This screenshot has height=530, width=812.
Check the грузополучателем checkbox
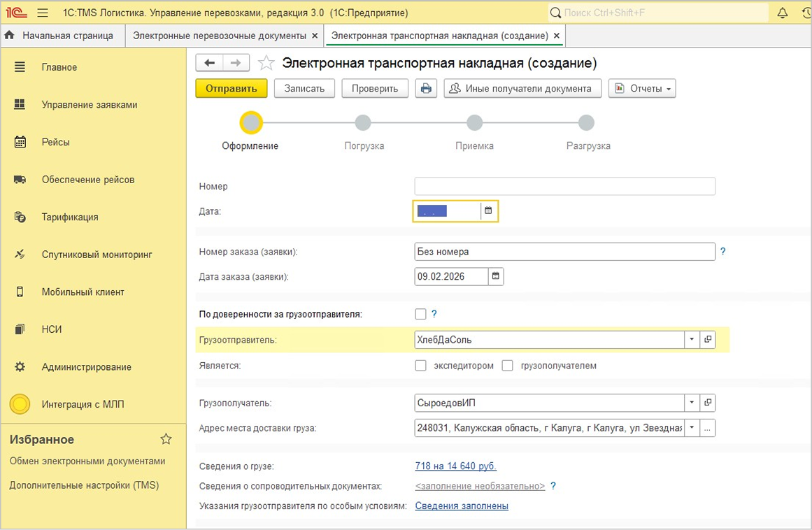pyautogui.click(x=508, y=366)
